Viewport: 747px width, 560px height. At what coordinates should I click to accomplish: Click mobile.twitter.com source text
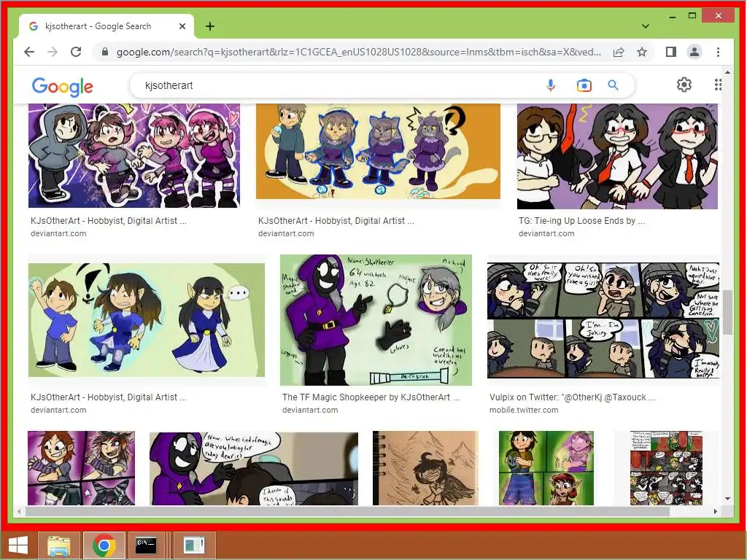click(x=524, y=410)
